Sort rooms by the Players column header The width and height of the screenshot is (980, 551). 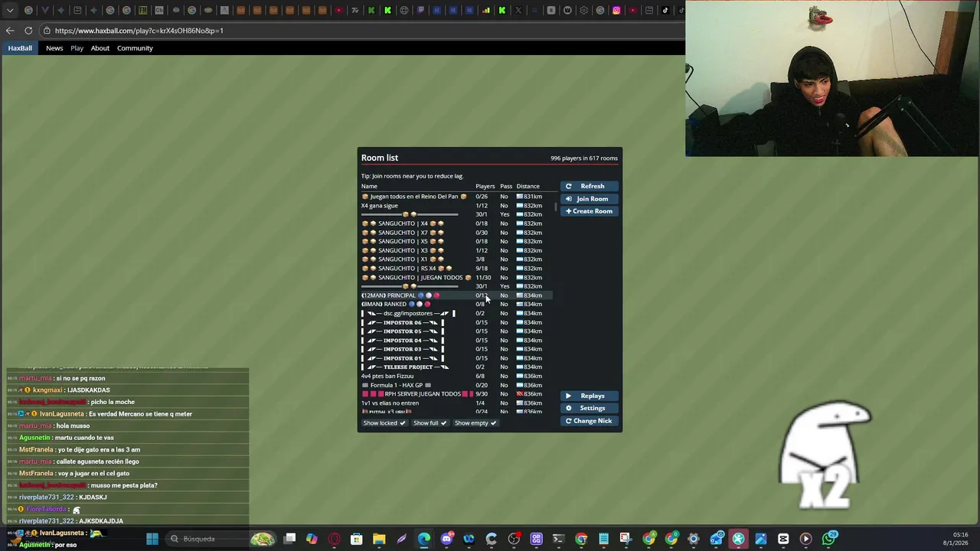pos(485,186)
